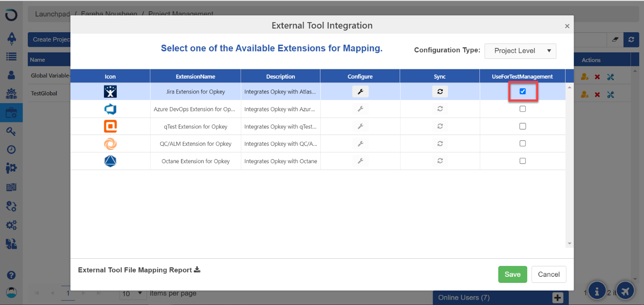Check UseForTestManagement for Octane Extension

(522, 161)
